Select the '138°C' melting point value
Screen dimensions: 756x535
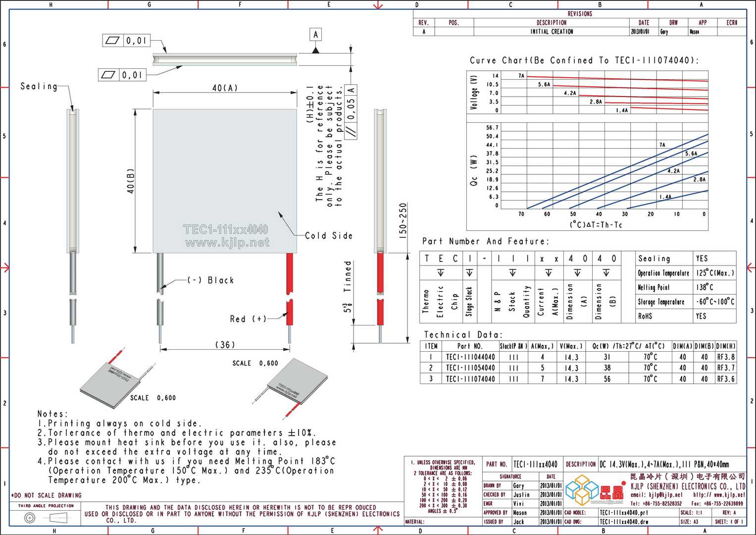click(705, 287)
